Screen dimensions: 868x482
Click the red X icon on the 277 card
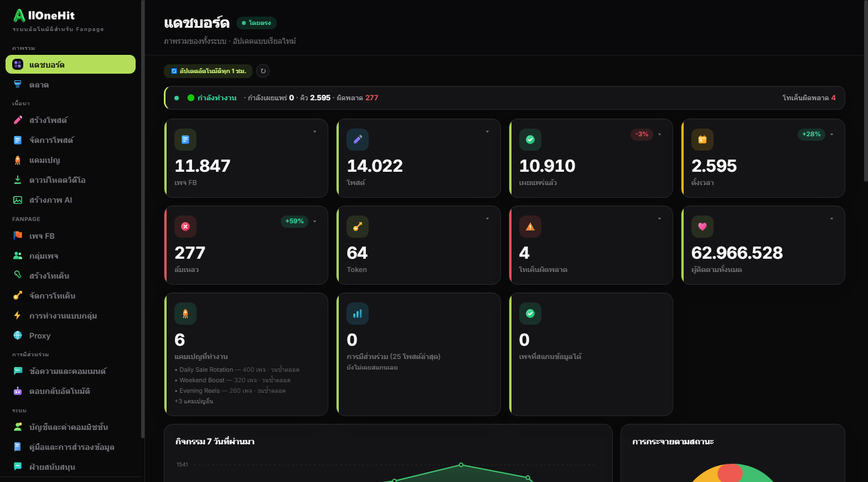[185, 227]
